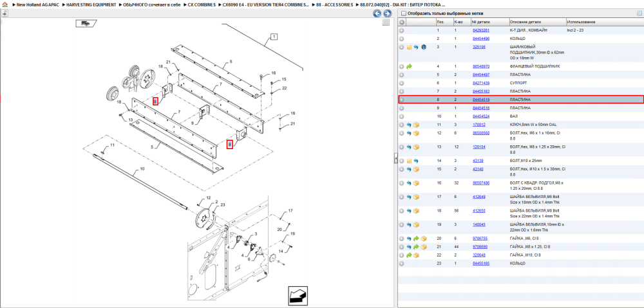Click callout 16 in the diagram
Screen dimensions: 644x308
(274, 73)
